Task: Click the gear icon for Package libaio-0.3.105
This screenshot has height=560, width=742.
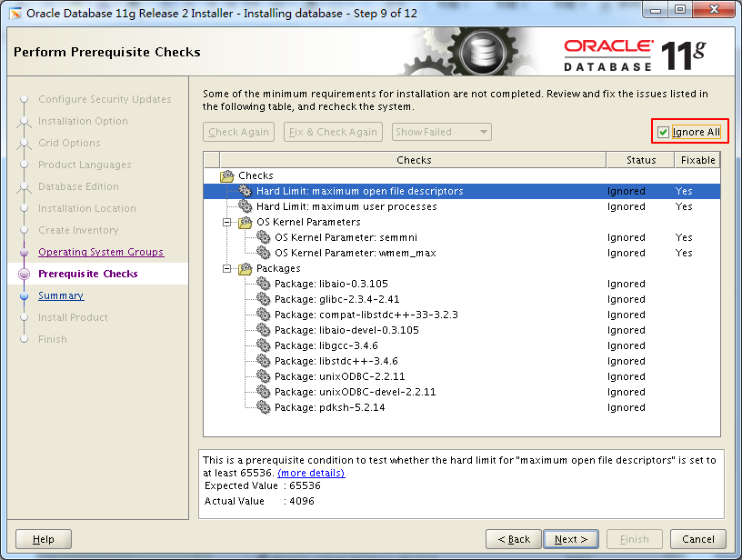Action: [x=263, y=284]
